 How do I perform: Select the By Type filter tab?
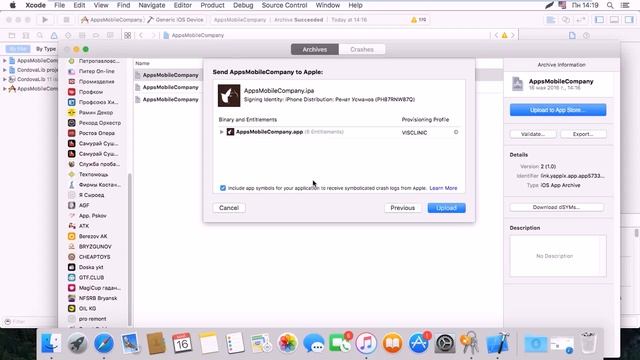pos(46,49)
